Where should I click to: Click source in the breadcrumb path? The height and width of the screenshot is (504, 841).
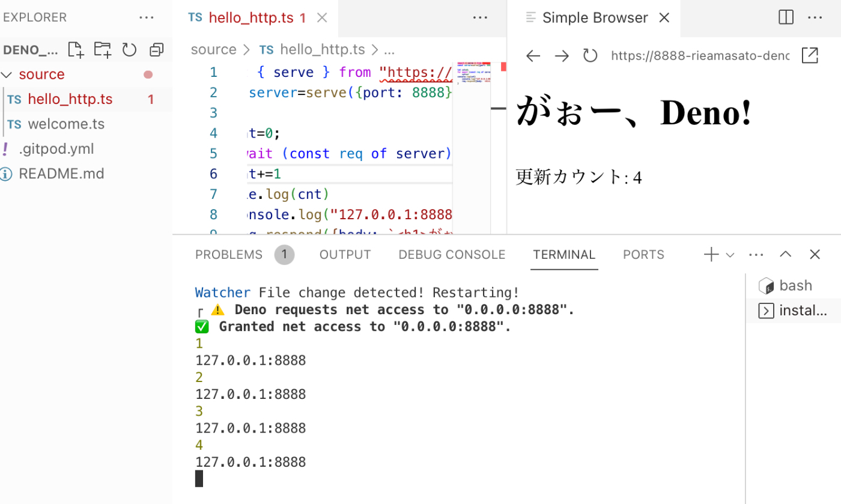[x=213, y=49]
